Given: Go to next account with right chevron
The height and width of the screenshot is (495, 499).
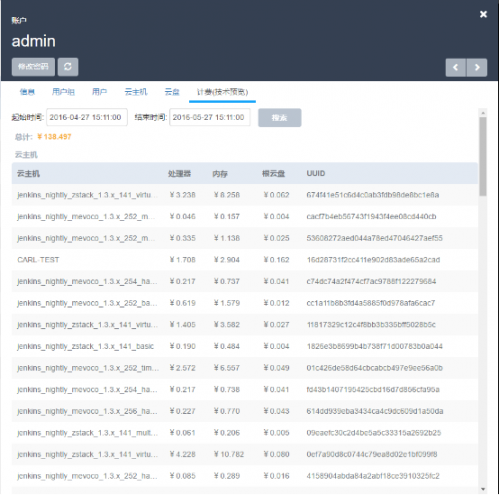Looking at the screenshot, I should click(x=477, y=67).
